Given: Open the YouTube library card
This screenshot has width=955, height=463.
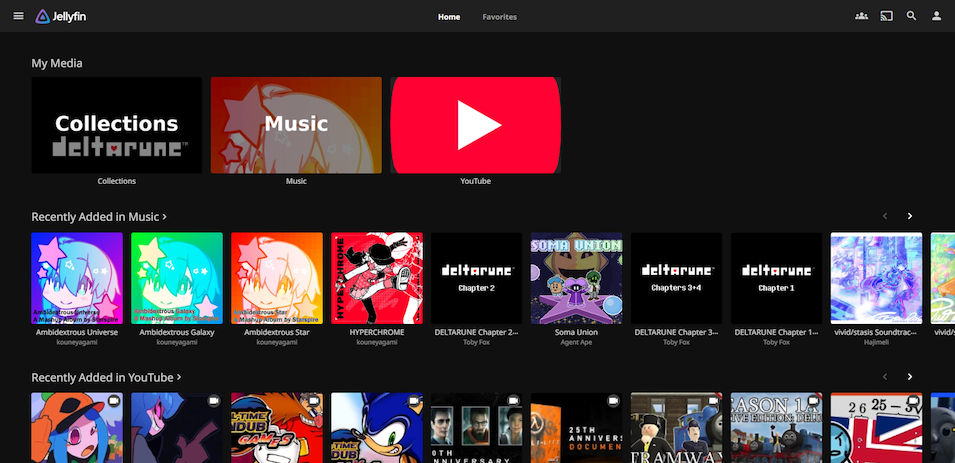Looking at the screenshot, I should [475, 125].
